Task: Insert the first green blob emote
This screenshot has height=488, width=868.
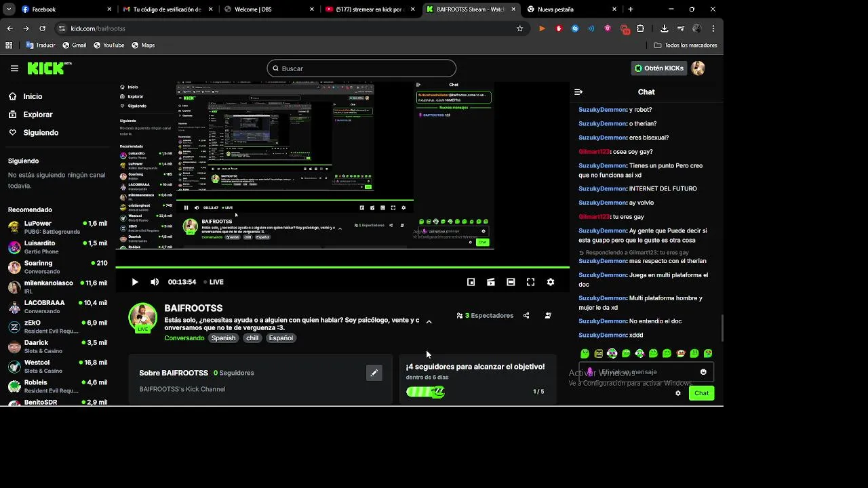Action: pyautogui.click(x=585, y=354)
